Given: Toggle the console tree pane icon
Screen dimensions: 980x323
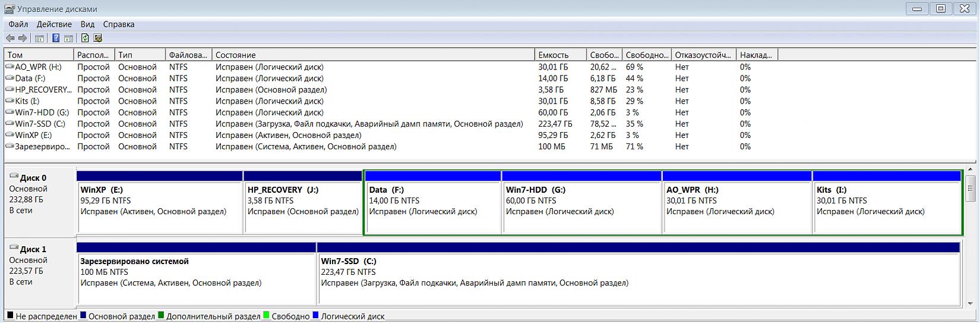Looking at the screenshot, I should (x=39, y=38).
